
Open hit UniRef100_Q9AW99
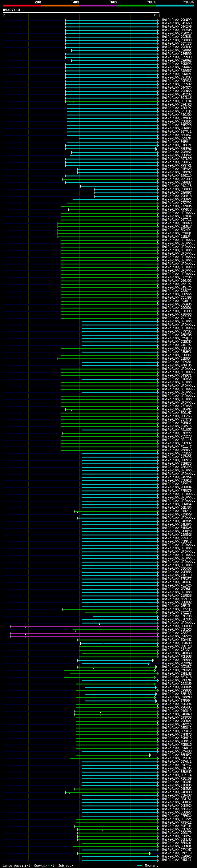[177, 20]
